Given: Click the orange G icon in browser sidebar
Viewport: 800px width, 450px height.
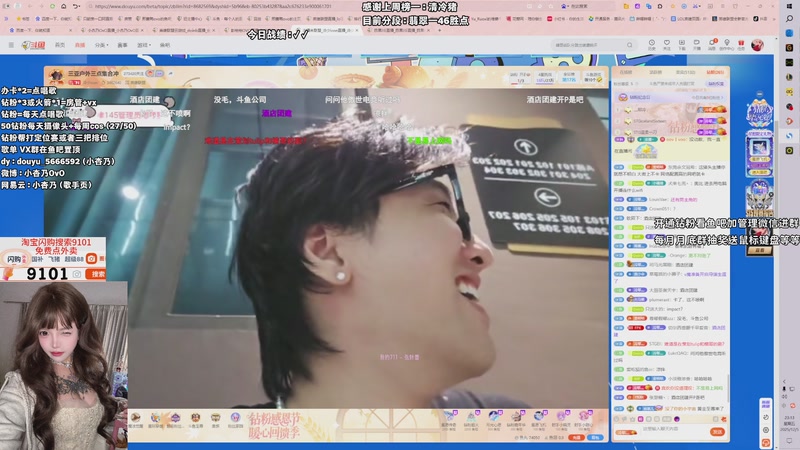Looking at the screenshot, I should point(789,47).
